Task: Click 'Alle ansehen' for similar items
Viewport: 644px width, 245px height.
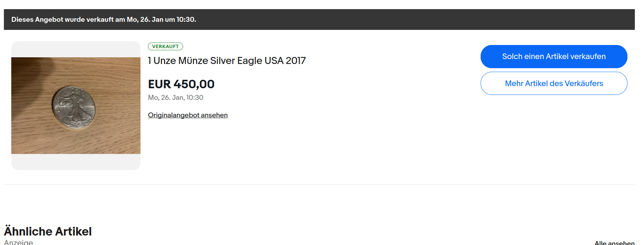Action: click(x=614, y=243)
